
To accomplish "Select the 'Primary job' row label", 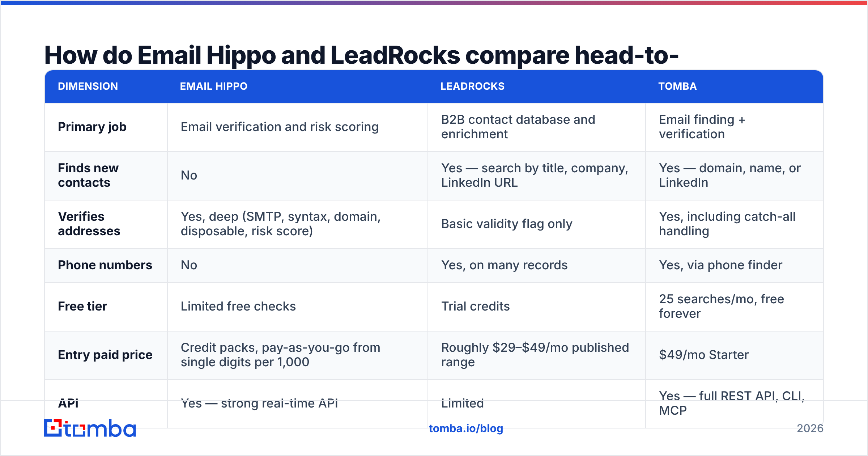I will pos(92,127).
